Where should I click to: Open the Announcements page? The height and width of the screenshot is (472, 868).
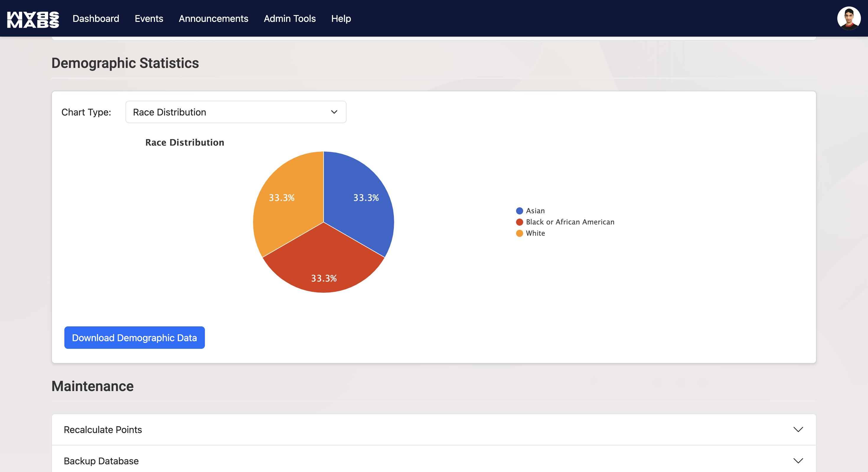pos(213,19)
